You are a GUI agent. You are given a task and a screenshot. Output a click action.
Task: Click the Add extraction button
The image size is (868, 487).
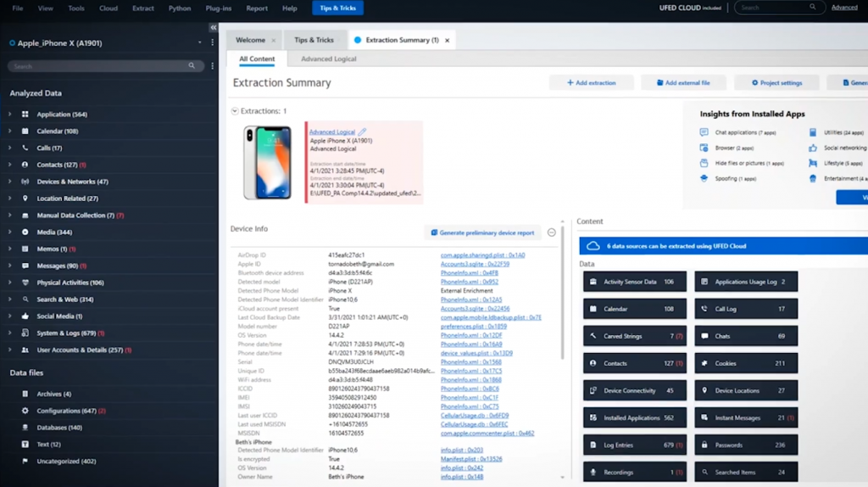(x=591, y=82)
